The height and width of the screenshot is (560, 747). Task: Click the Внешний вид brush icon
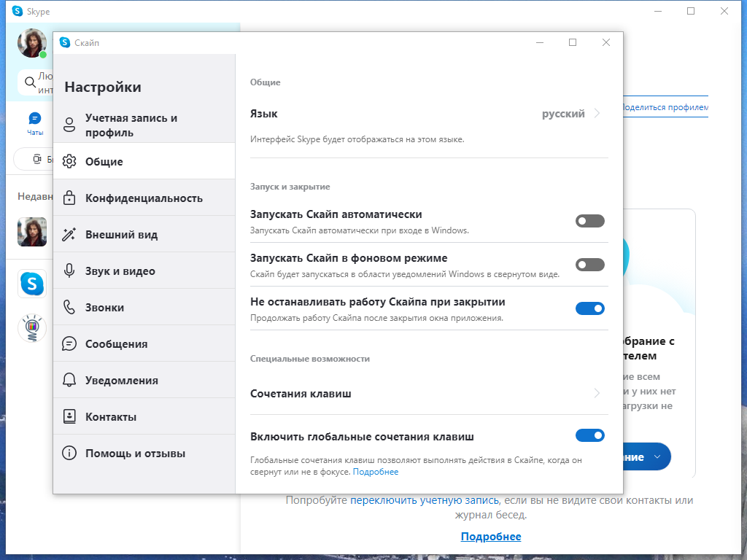click(70, 233)
